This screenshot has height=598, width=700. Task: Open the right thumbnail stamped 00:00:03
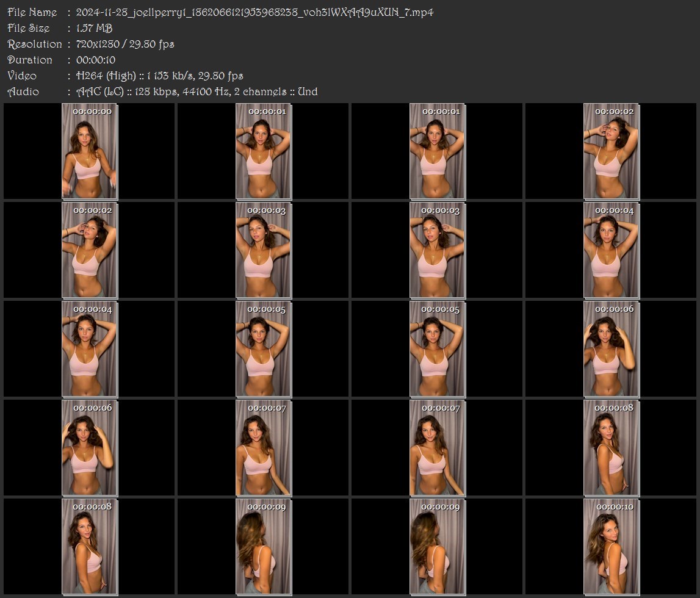(x=438, y=250)
